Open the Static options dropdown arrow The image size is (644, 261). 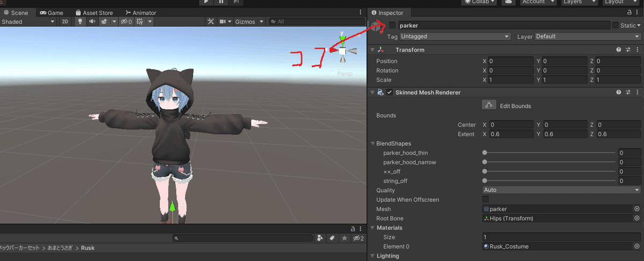point(639,25)
